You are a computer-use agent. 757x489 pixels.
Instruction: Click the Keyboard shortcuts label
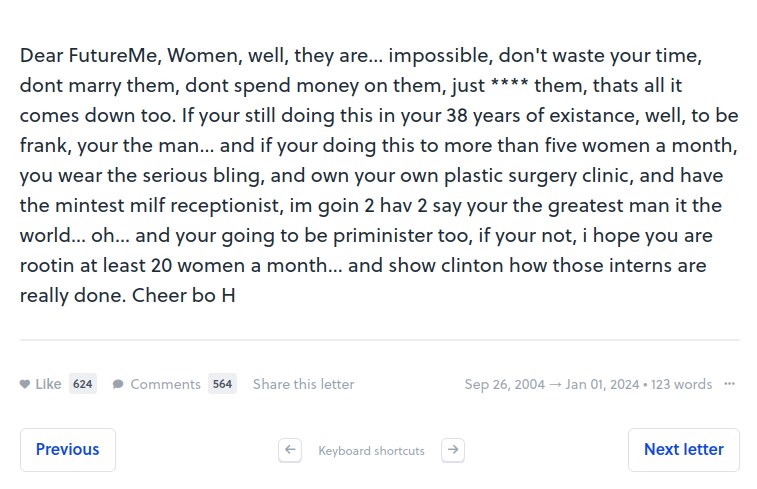[x=371, y=451]
